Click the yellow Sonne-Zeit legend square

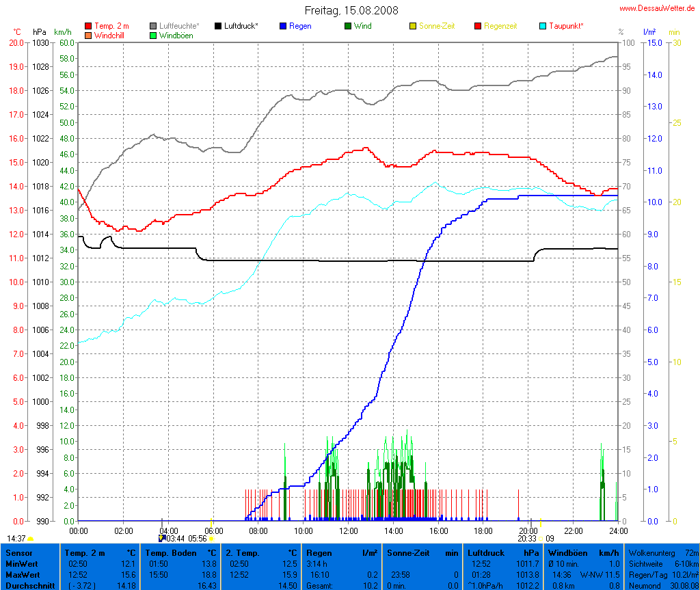tap(413, 26)
